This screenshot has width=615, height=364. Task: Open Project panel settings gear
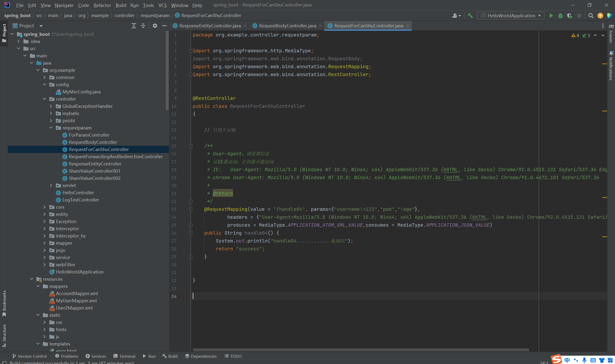(155, 26)
